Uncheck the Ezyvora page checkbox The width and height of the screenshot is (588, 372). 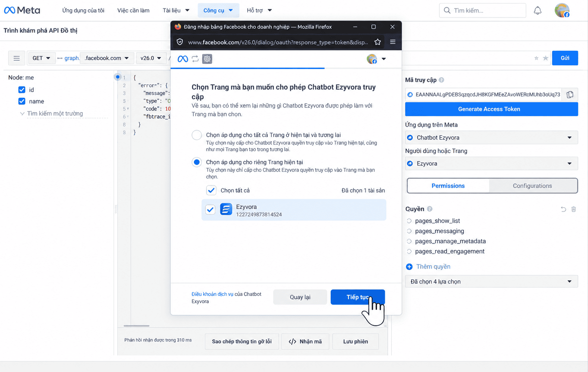click(x=210, y=209)
